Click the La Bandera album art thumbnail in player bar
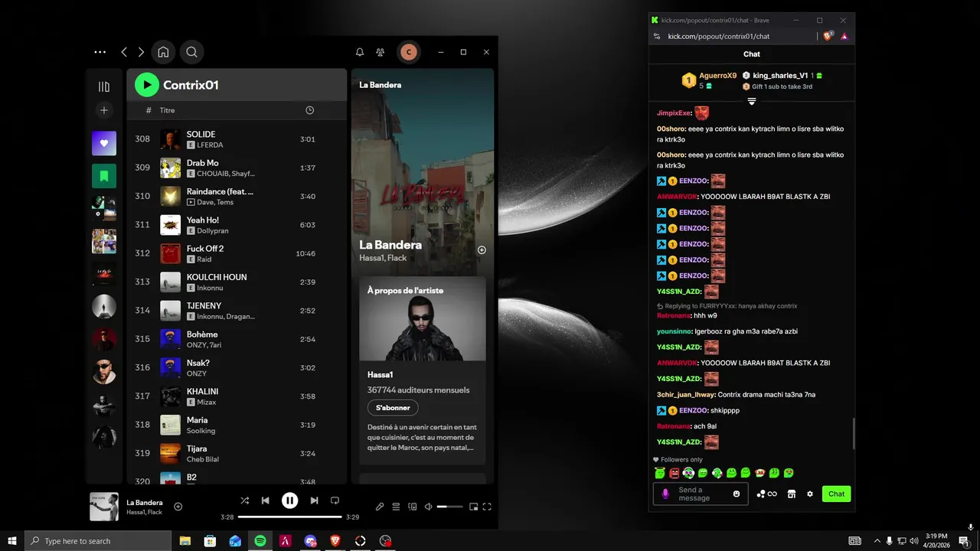The width and height of the screenshot is (980, 551). (x=104, y=507)
